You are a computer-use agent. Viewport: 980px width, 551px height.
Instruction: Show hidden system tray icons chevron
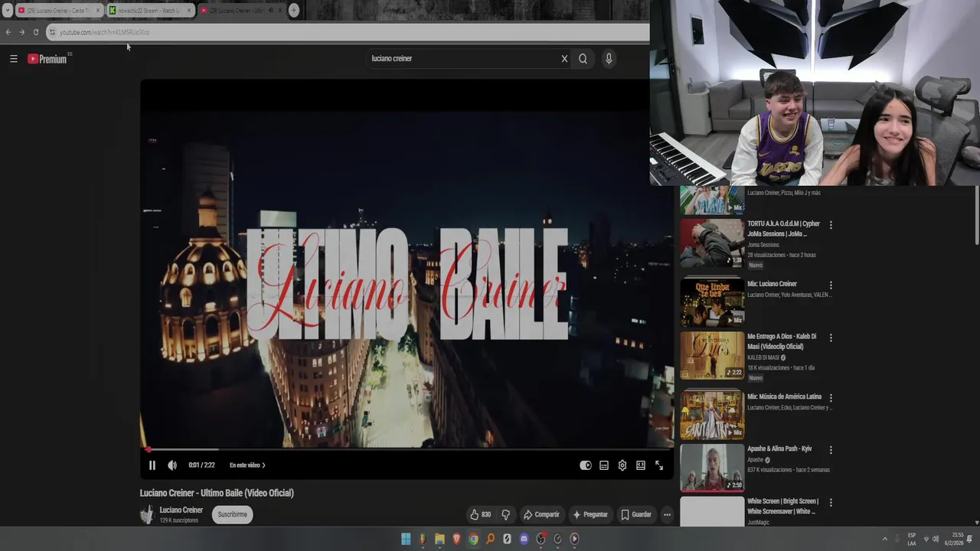(x=884, y=539)
